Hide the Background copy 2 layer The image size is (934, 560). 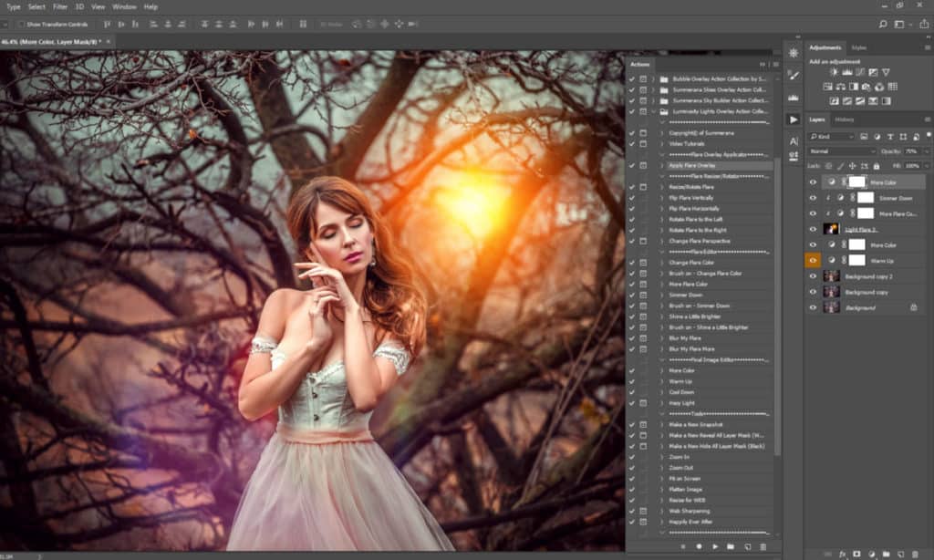(813, 275)
